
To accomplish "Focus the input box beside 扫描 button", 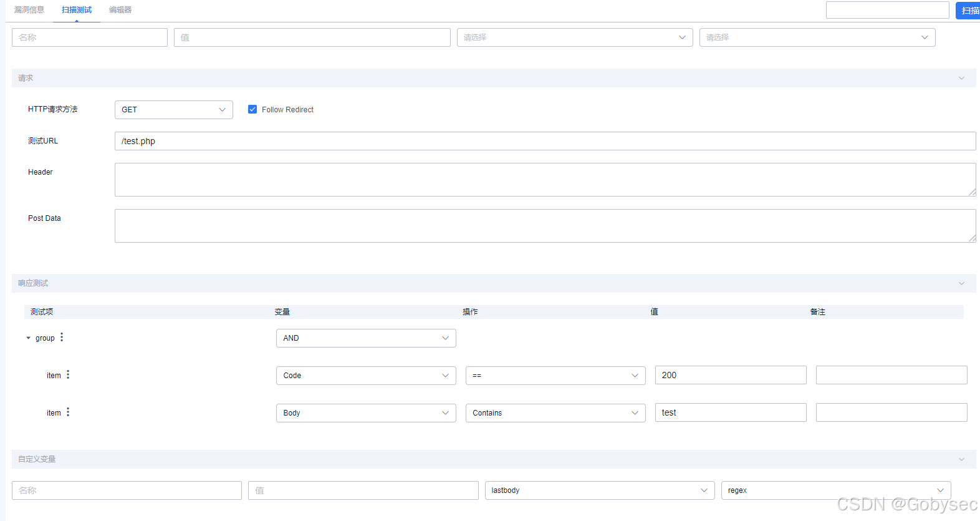I will 888,10.
